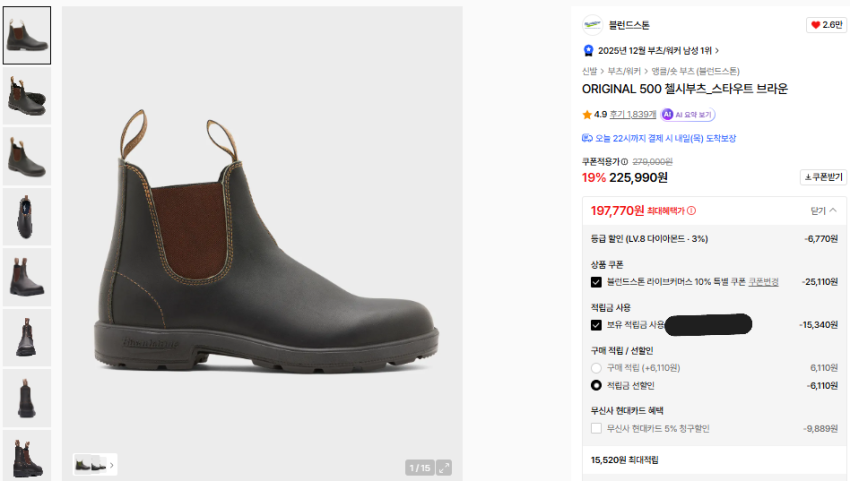
Task: Open the 부츠/워커 남성 1위 ranking chevron
Action: (x=717, y=50)
